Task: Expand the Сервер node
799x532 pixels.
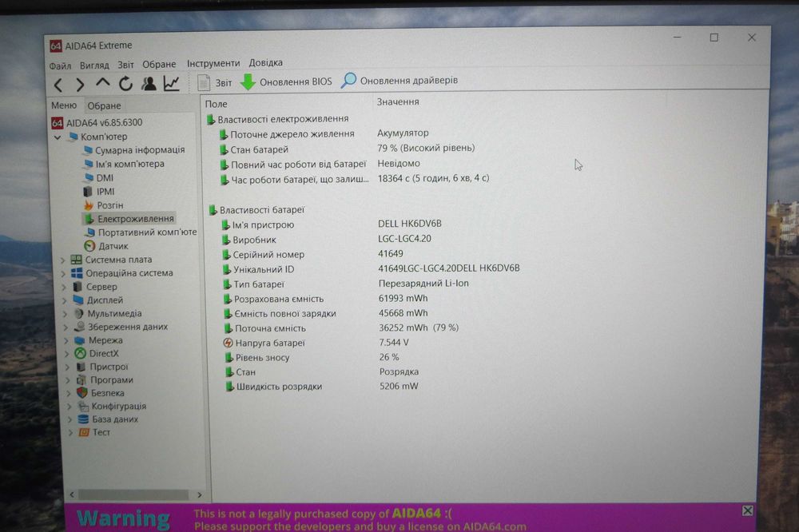Action: (x=64, y=287)
